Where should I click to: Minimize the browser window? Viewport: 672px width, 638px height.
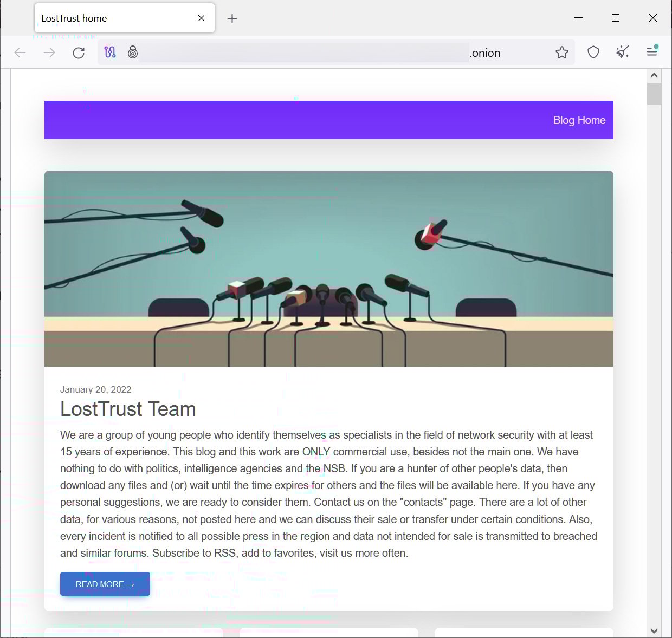[578, 18]
